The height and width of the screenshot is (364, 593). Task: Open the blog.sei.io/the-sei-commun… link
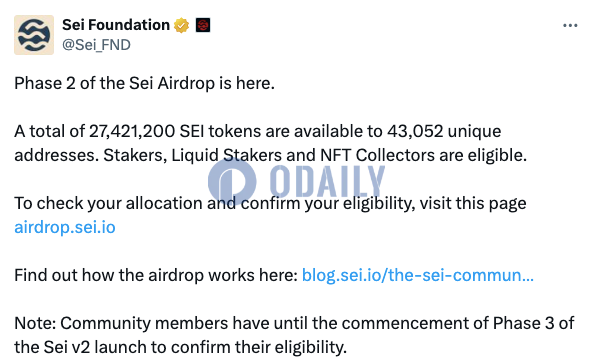(418, 275)
